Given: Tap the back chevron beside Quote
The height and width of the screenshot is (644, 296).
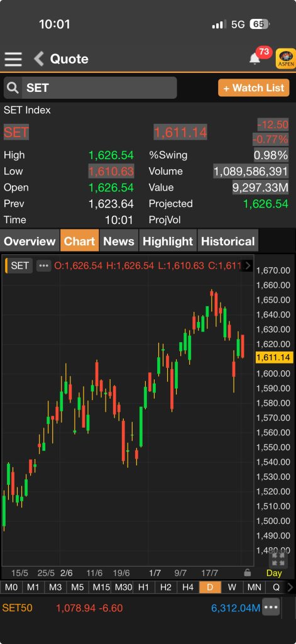Looking at the screenshot, I should (38, 58).
